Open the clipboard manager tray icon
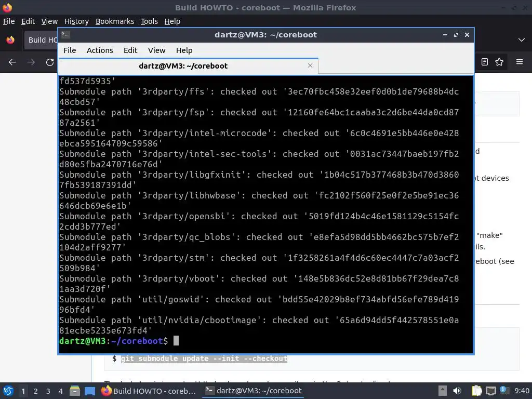 coord(477,391)
